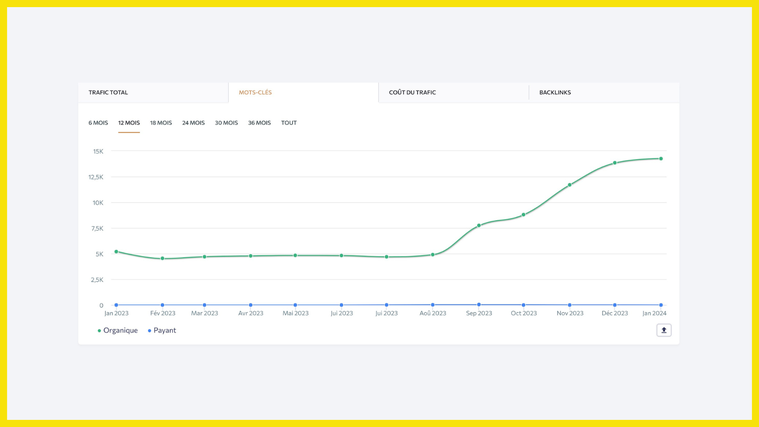
Task: Open the Backlinks tab
Action: click(555, 92)
